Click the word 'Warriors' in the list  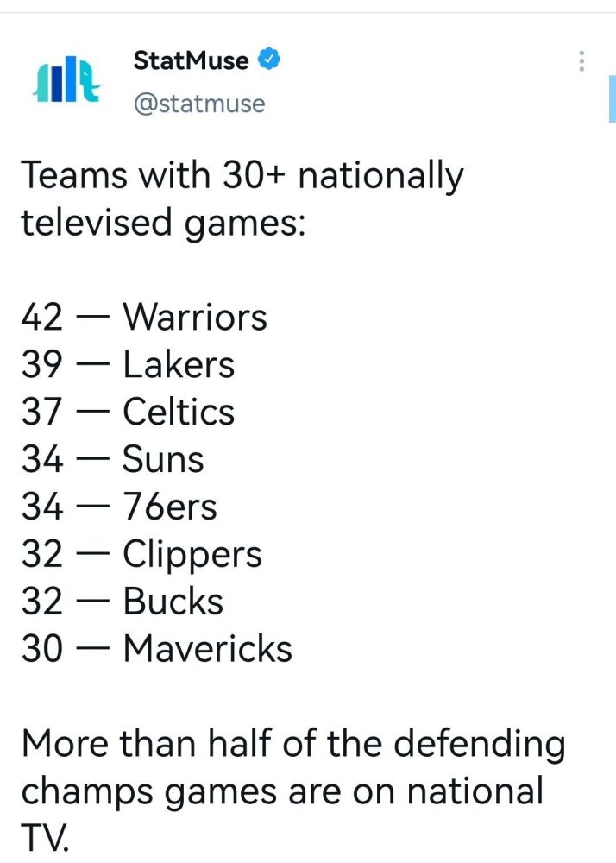[195, 317]
